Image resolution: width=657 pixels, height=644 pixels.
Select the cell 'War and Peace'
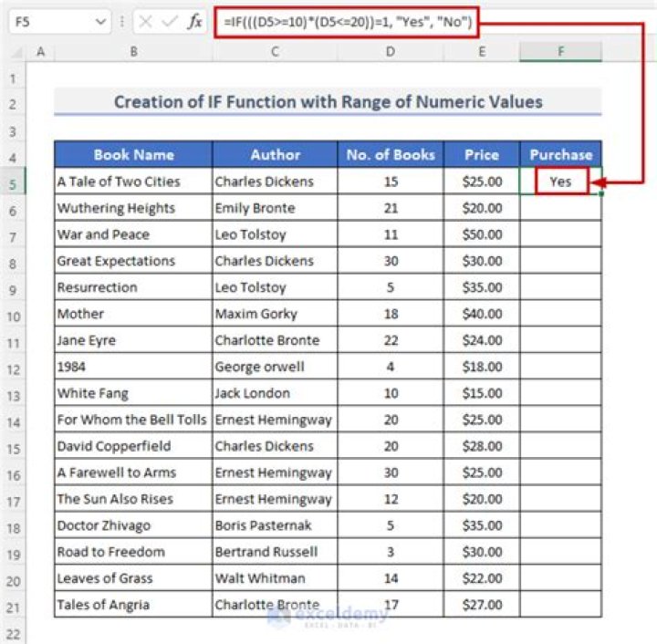click(133, 234)
